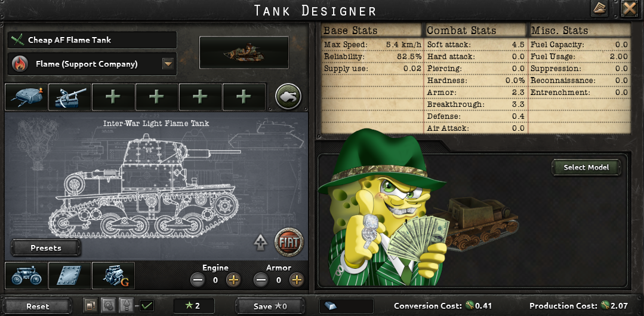Add a module in the first empty plus slot
The image size is (644, 316).
click(x=113, y=97)
